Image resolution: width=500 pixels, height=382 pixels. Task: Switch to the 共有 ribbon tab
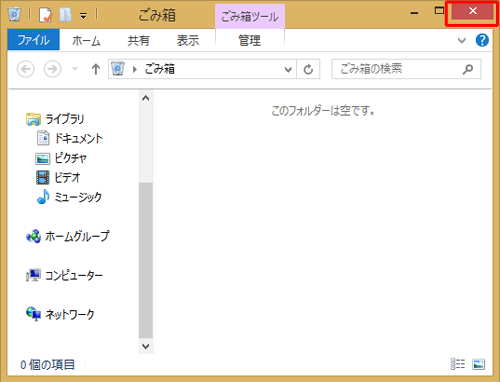pos(138,41)
